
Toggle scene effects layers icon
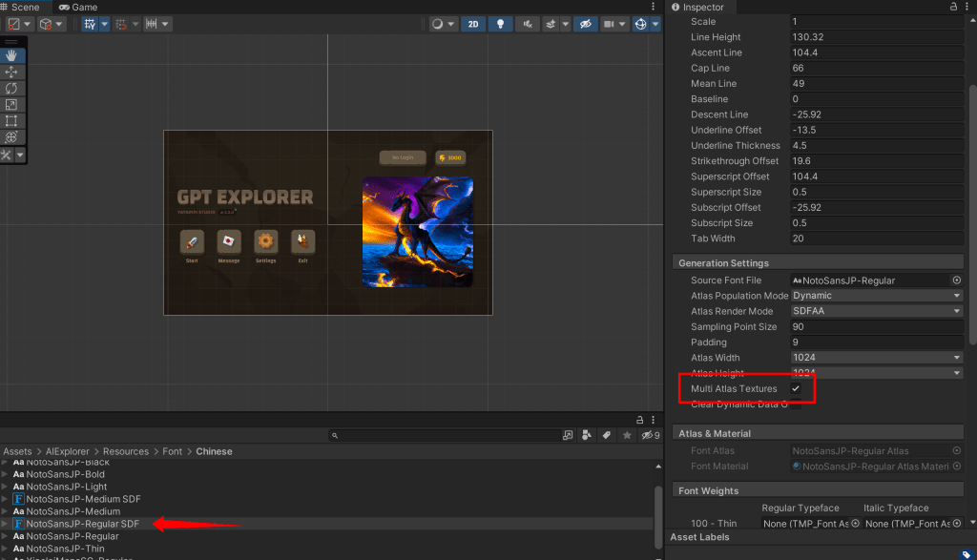551,24
